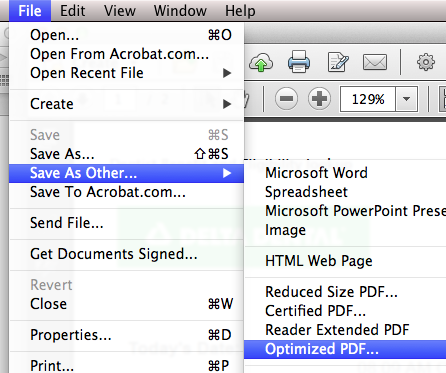Zoom out with the minus button
This screenshot has width=446, height=373.
point(286,99)
